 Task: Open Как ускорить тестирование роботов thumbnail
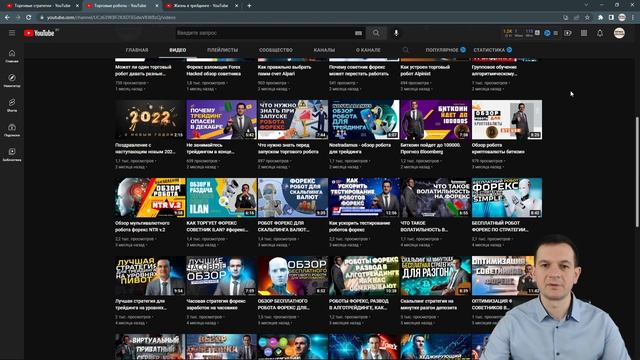tap(364, 198)
